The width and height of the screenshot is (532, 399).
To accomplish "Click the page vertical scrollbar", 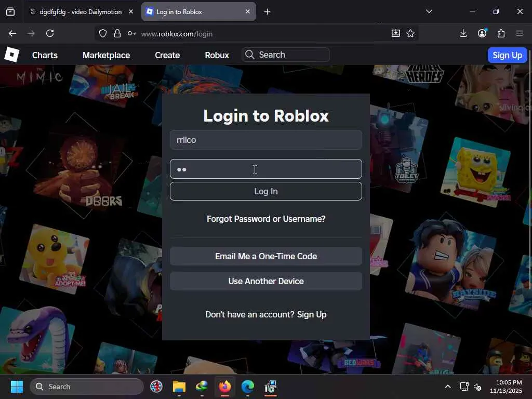I will click(530, 170).
